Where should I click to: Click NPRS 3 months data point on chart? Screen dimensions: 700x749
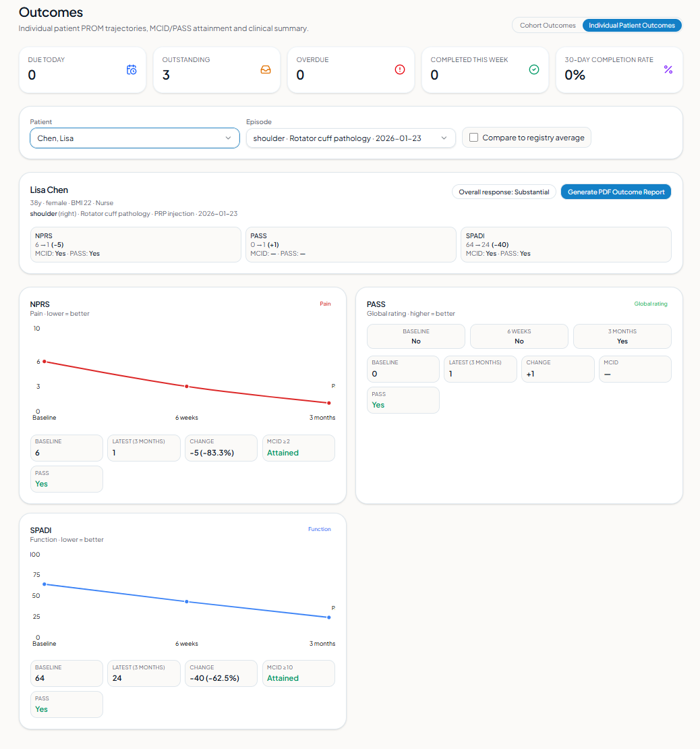tap(329, 403)
